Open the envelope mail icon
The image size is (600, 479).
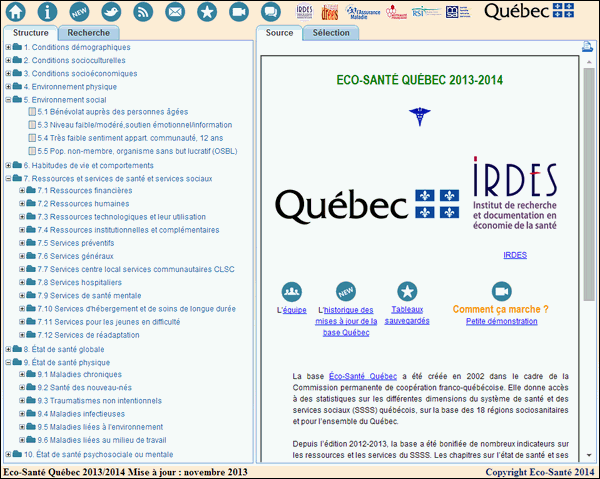pyautogui.click(x=175, y=11)
